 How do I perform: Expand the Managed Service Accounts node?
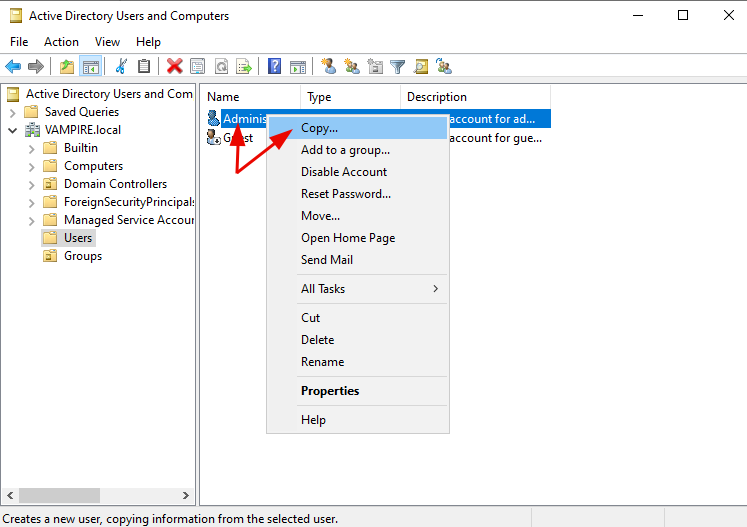point(32,221)
